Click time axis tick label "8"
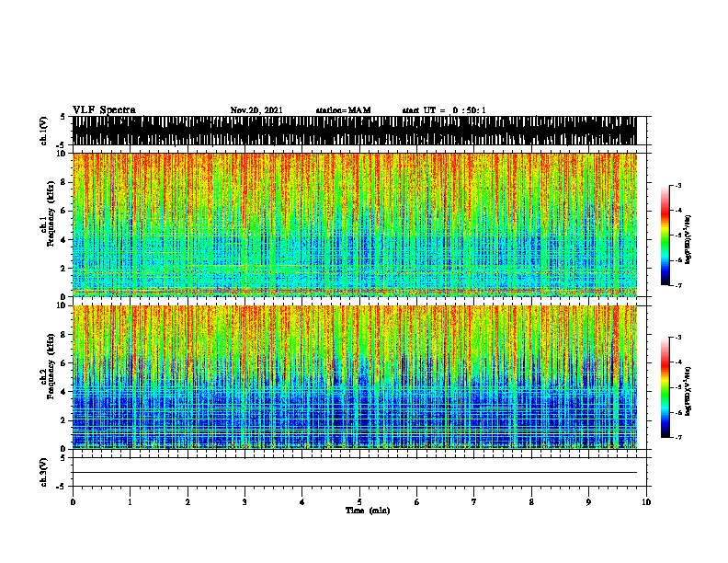 [531, 502]
